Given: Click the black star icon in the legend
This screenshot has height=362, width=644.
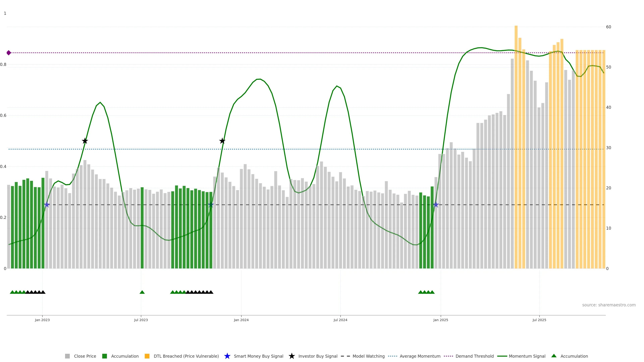Looking at the screenshot, I should click(x=291, y=356).
